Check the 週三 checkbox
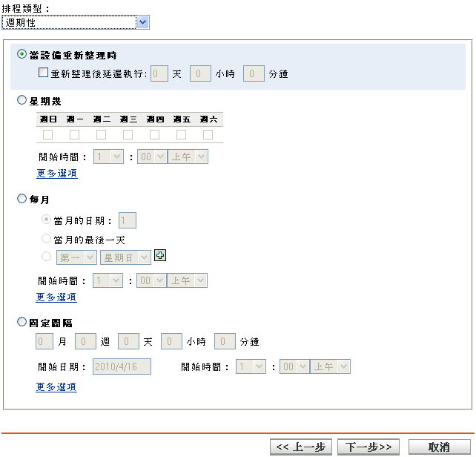Image resolution: width=476 pixels, height=457 pixels. click(x=128, y=134)
